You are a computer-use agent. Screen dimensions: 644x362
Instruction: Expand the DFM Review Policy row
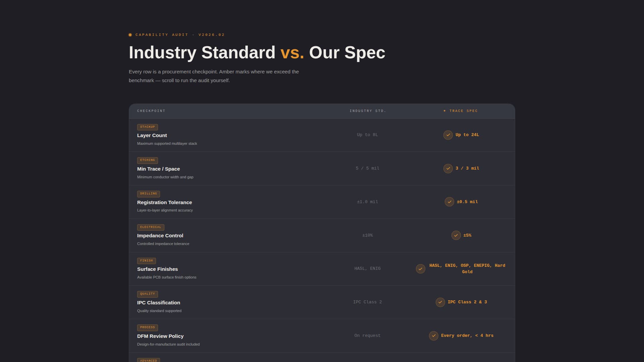160,336
